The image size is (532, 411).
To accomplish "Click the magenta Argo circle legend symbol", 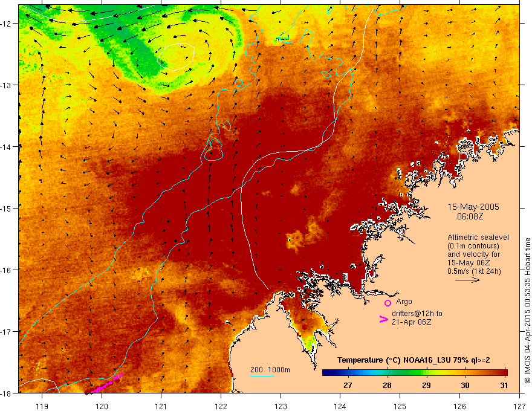I will tap(388, 303).
